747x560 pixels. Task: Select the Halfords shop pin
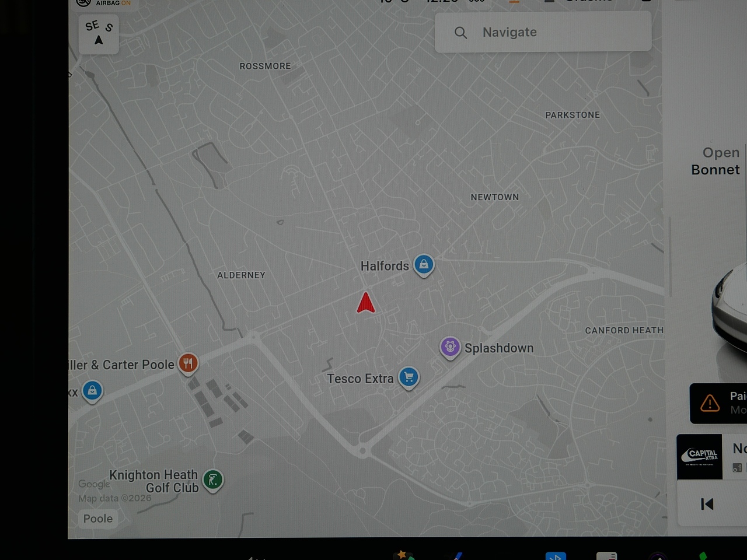coord(424,265)
